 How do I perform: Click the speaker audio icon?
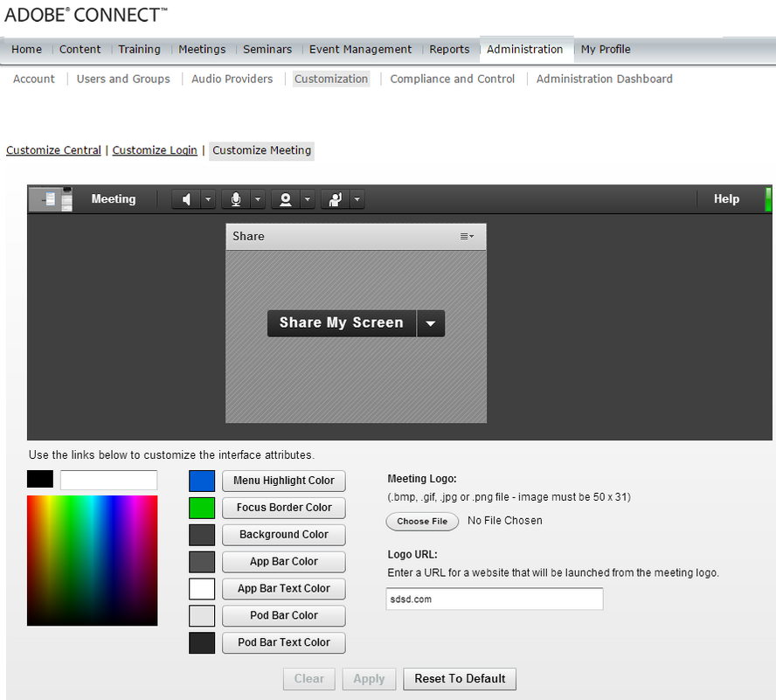point(186,198)
